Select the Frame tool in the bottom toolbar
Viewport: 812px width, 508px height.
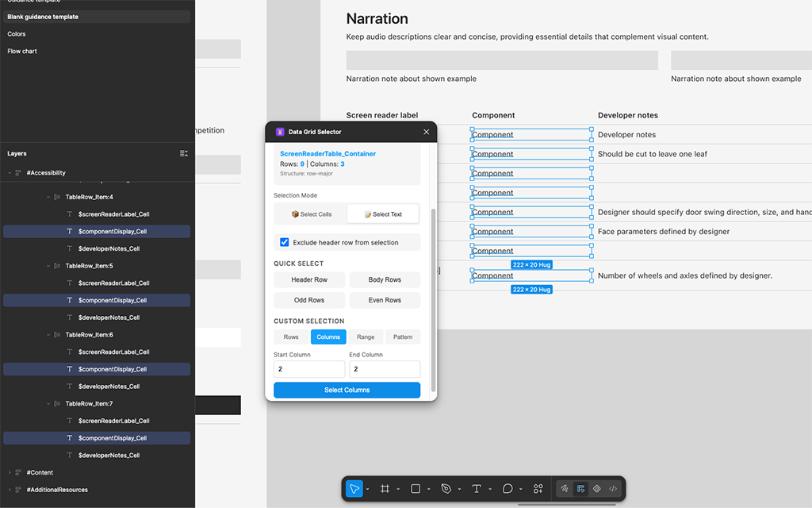point(385,489)
